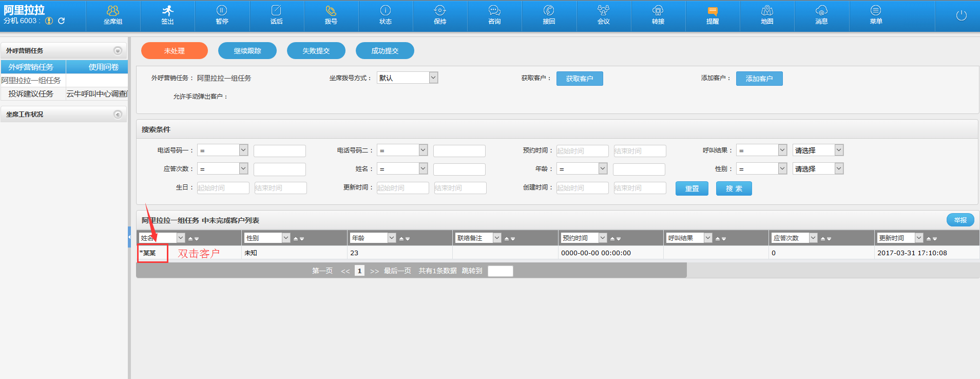Click the 坐席组 agent group icon
Screen dimensions: 980x379
click(113, 15)
